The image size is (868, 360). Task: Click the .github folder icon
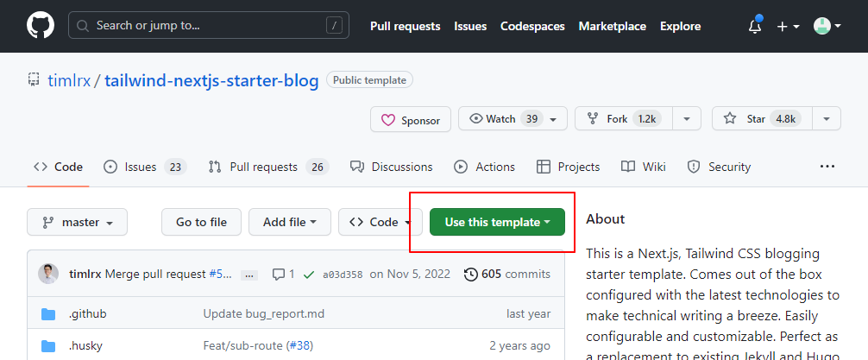tap(48, 314)
